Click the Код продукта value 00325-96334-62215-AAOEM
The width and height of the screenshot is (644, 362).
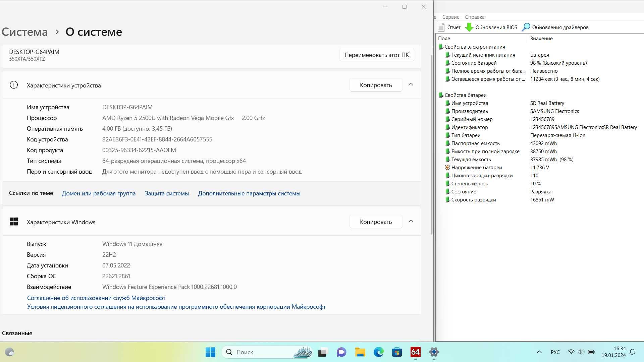coord(139,150)
